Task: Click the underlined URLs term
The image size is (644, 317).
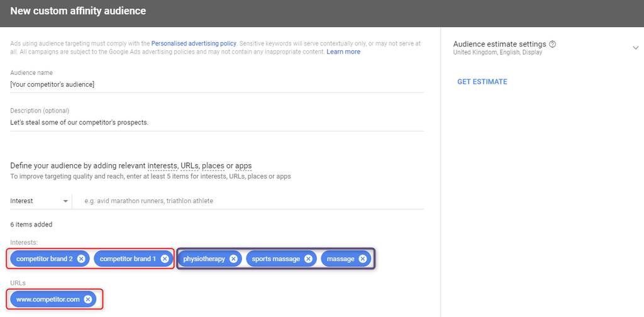Action: coord(189,165)
